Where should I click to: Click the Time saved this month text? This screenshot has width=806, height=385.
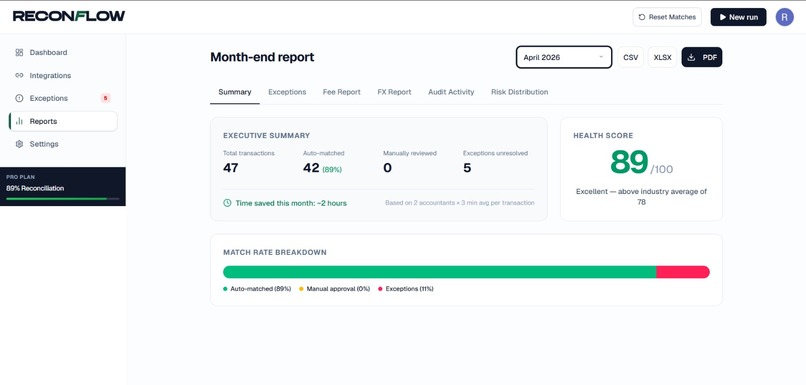click(291, 203)
